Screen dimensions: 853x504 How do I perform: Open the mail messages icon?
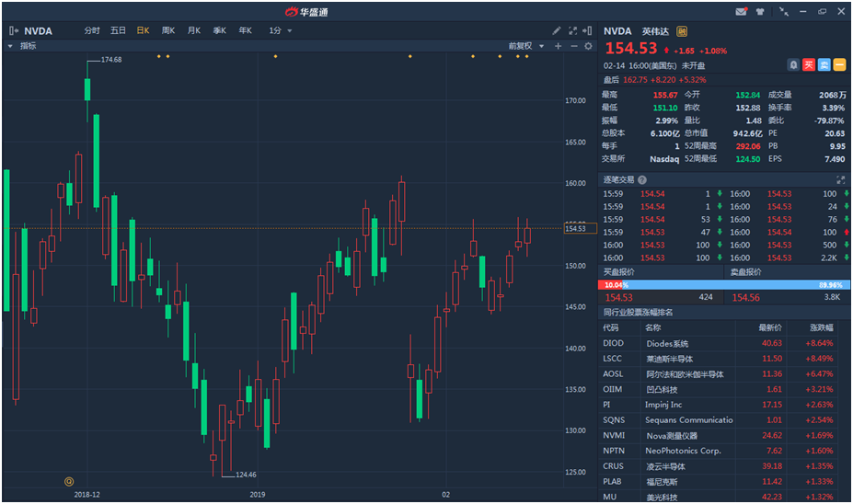click(741, 12)
